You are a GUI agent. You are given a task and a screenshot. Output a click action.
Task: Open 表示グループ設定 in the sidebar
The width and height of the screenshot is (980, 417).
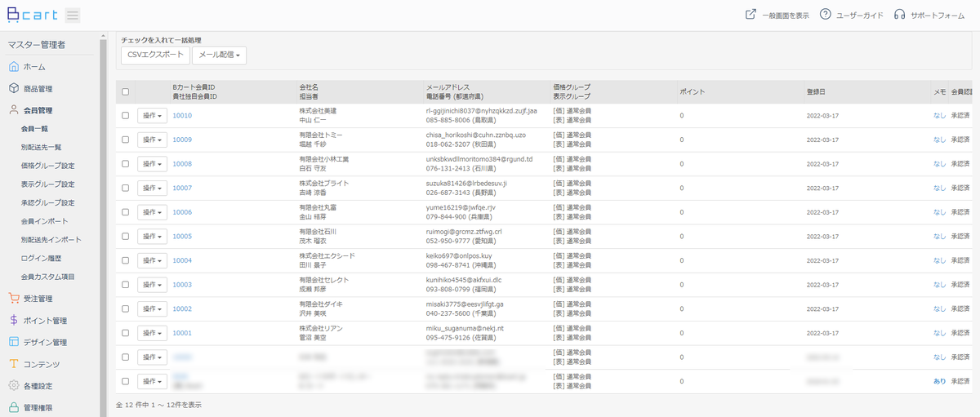pyautogui.click(x=47, y=184)
